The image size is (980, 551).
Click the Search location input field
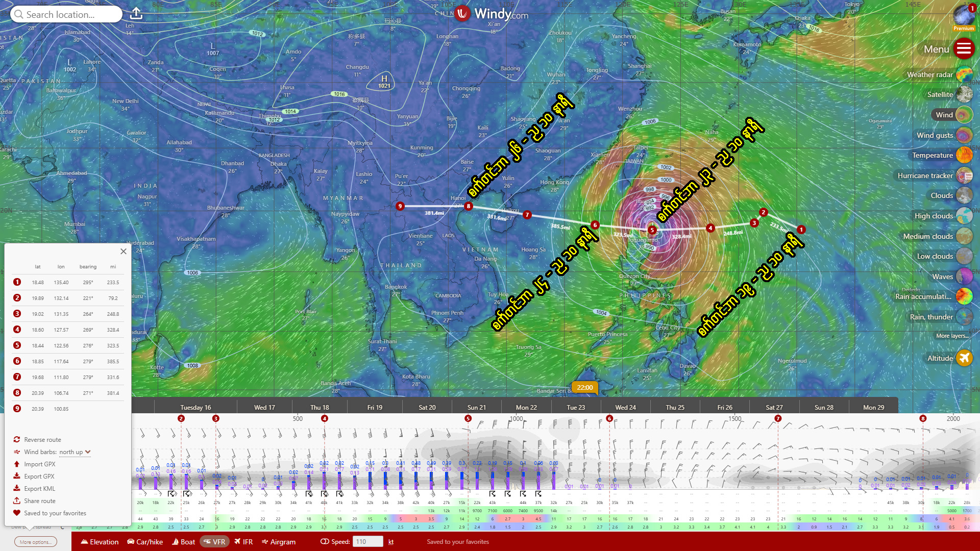click(66, 14)
